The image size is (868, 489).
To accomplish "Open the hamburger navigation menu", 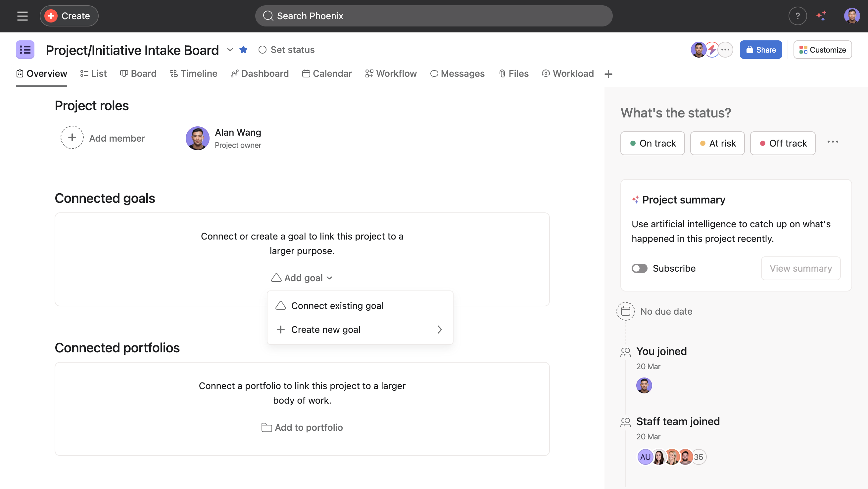I will 22,16.
